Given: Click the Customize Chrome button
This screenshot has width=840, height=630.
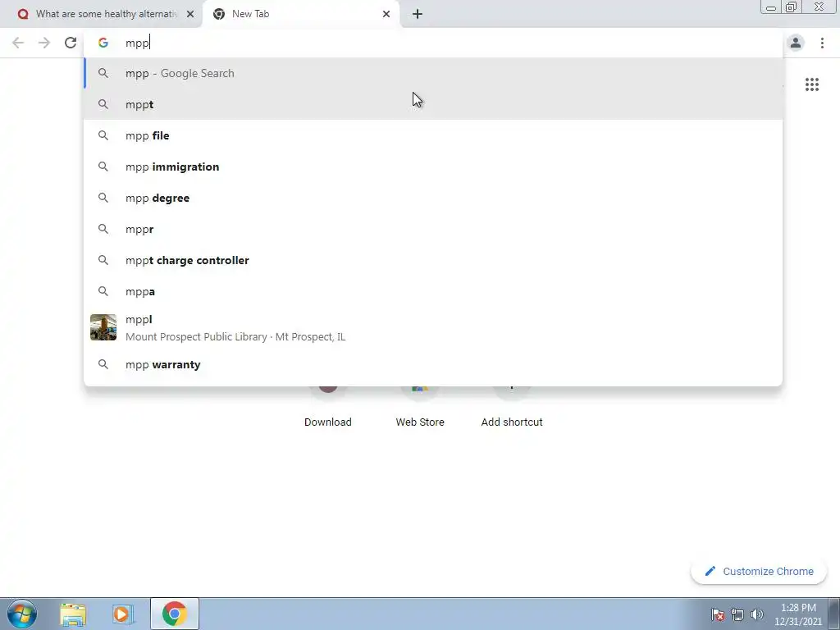Looking at the screenshot, I should [759, 572].
